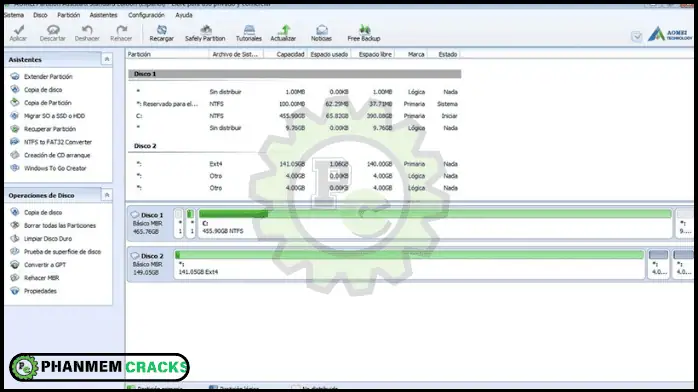Click the Convertir a GPT icon

(15, 264)
